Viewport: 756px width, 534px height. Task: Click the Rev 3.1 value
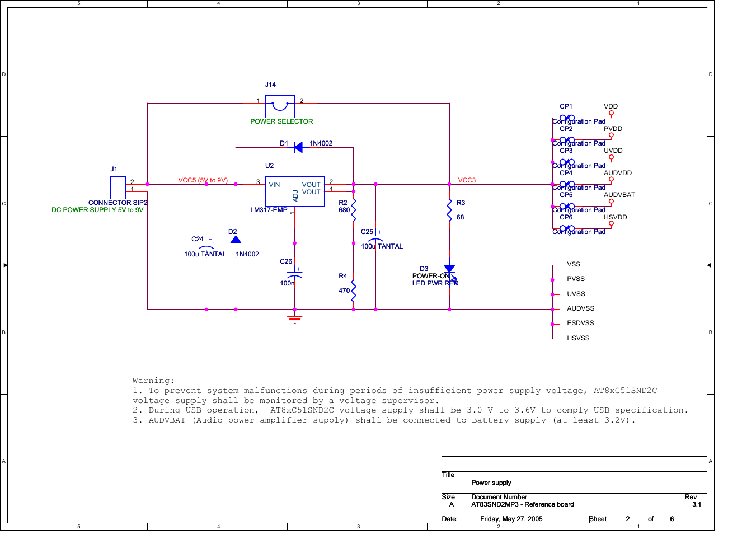697,504
